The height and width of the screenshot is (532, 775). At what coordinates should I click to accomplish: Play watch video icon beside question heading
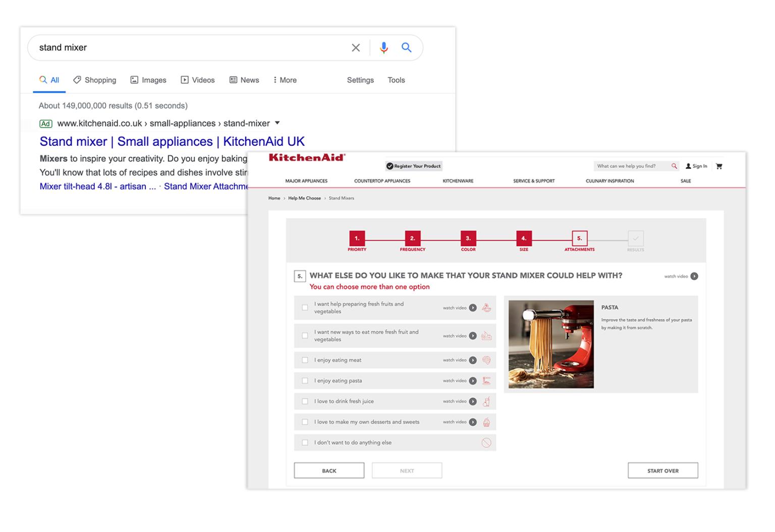pos(694,276)
